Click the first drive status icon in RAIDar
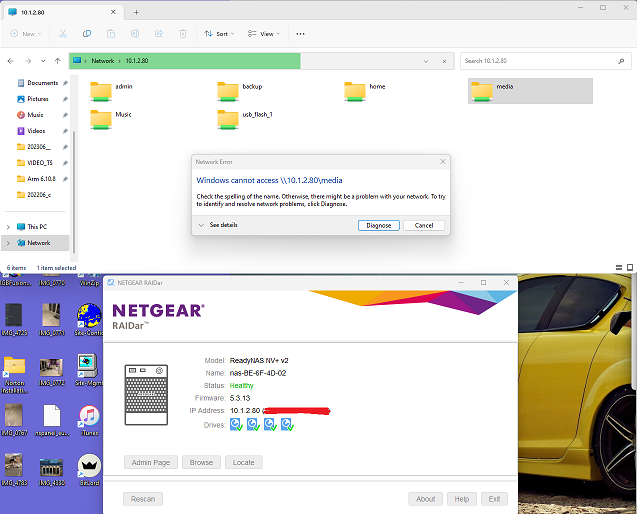Viewport: 637px width, 514px height. tap(236, 425)
